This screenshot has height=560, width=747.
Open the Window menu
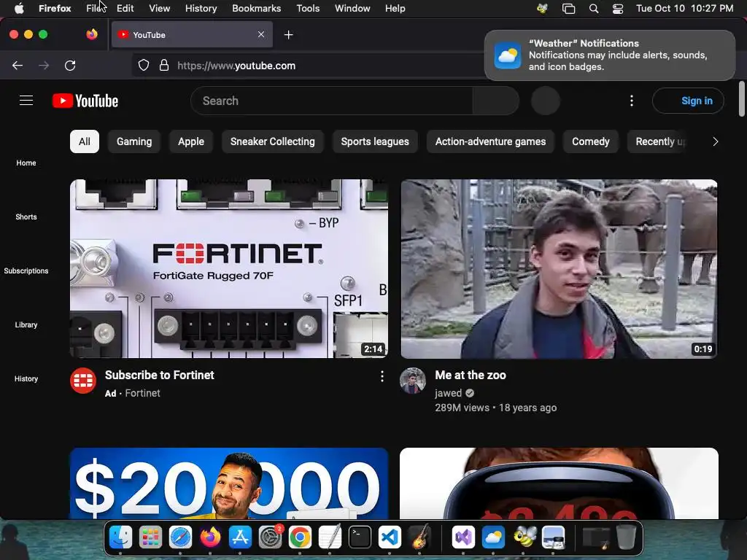[x=352, y=9]
